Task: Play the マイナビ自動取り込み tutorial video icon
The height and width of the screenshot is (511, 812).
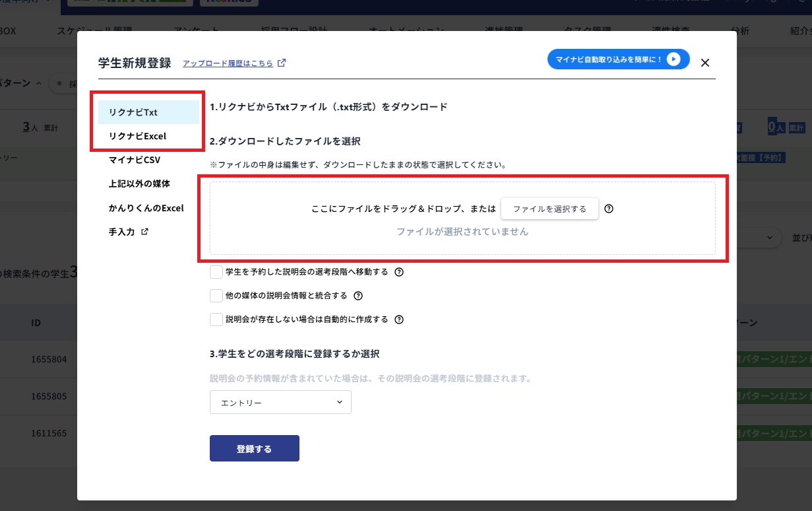Action: [x=673, y=59]
